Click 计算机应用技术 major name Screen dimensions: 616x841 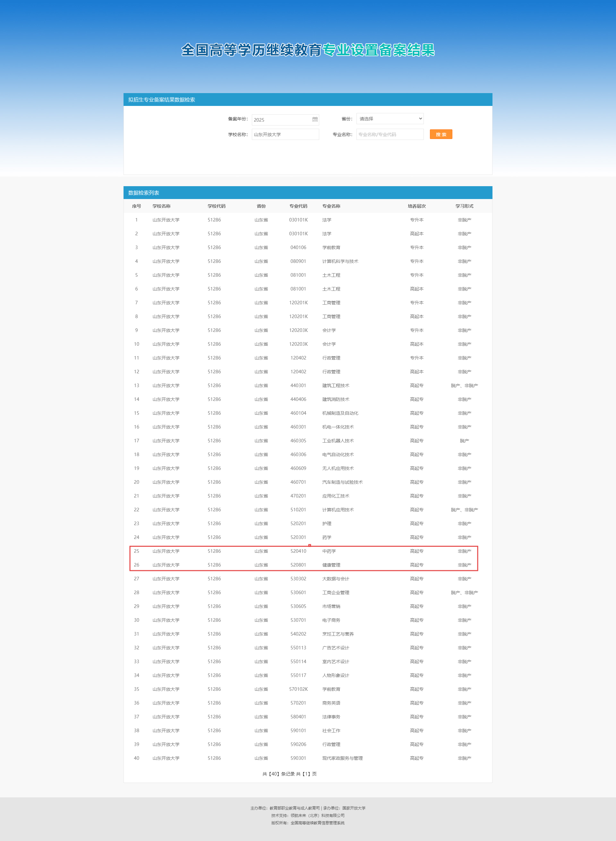pos(338,510)
